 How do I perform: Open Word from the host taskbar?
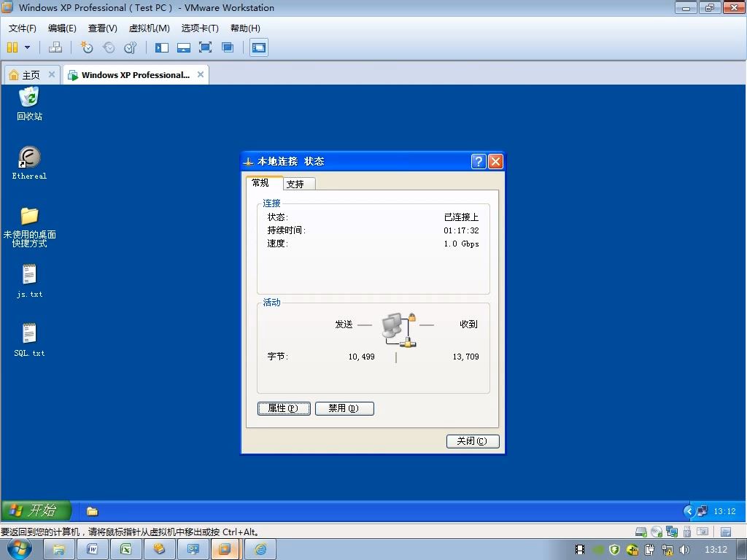point(92,550)
